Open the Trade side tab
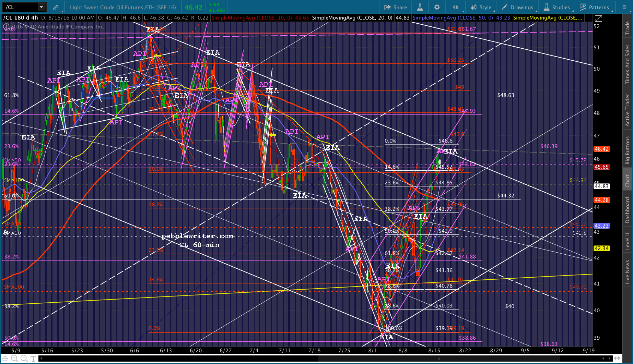 [628, 28]
